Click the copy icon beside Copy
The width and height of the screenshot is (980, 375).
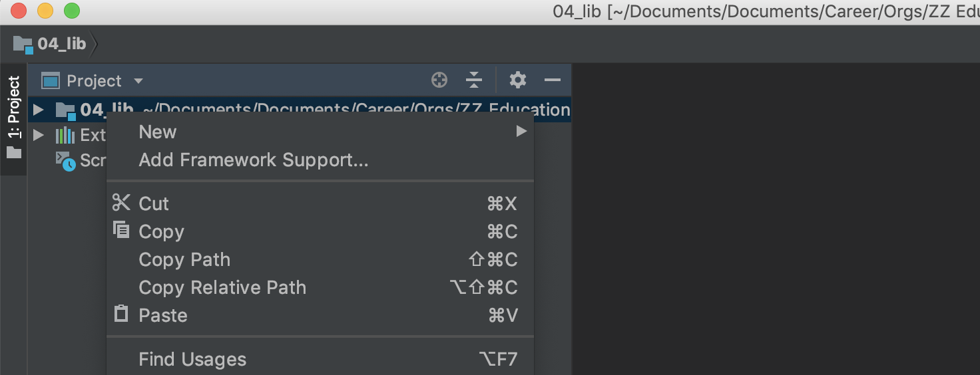(121, 230)
